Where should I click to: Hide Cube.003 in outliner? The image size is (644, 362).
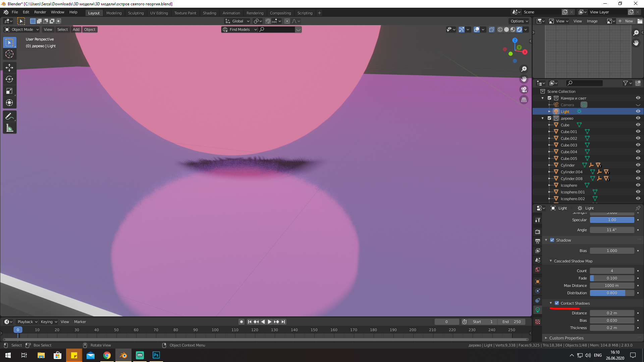coord(638,145)
